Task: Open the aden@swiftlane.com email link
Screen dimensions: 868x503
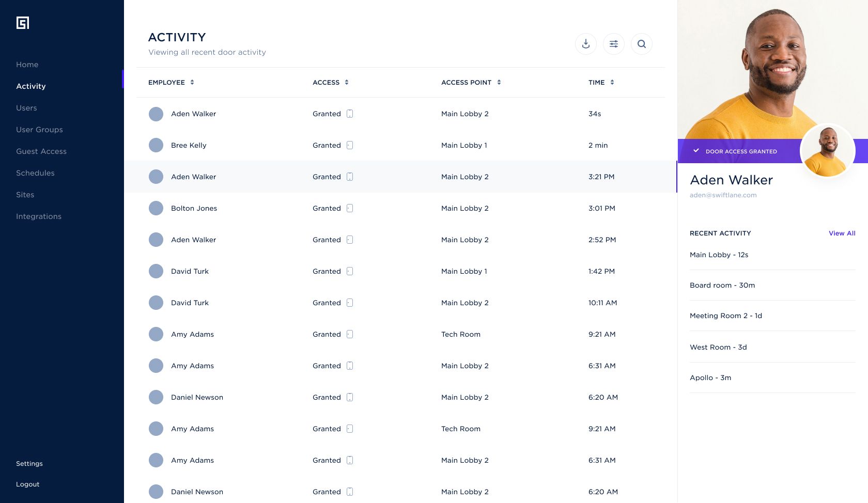Action: pyautogui.click(x=723, y=195)
